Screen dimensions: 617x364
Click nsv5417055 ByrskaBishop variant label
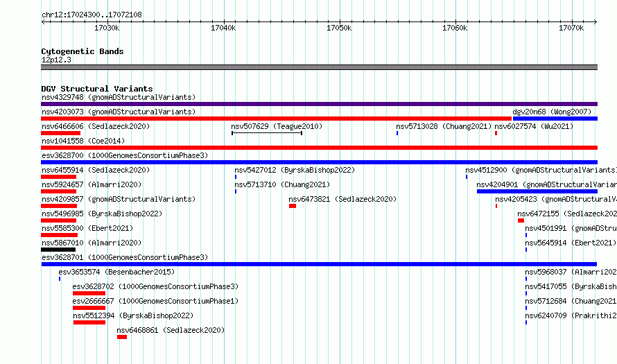[x=571, y=286]
